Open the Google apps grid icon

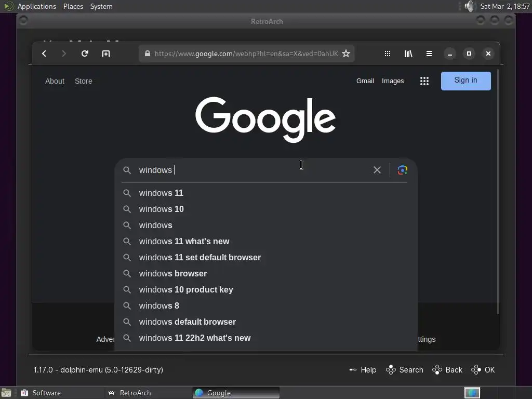click(424, 81)
